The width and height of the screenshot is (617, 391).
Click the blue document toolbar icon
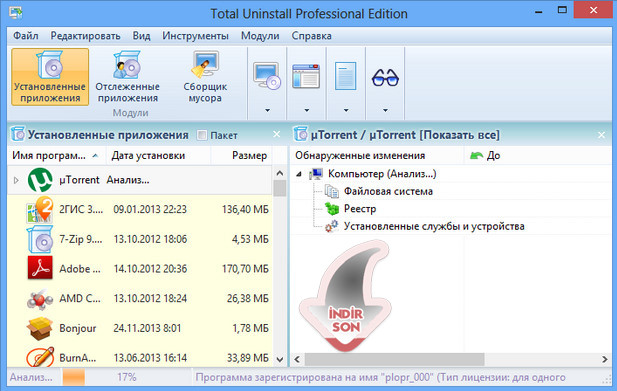point(345,76)
